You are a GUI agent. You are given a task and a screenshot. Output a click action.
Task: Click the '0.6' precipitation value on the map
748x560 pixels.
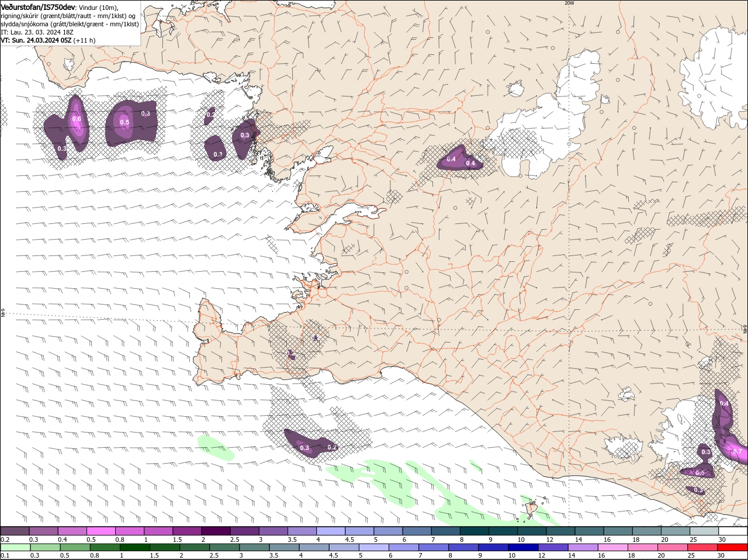(x=77, y=119)
